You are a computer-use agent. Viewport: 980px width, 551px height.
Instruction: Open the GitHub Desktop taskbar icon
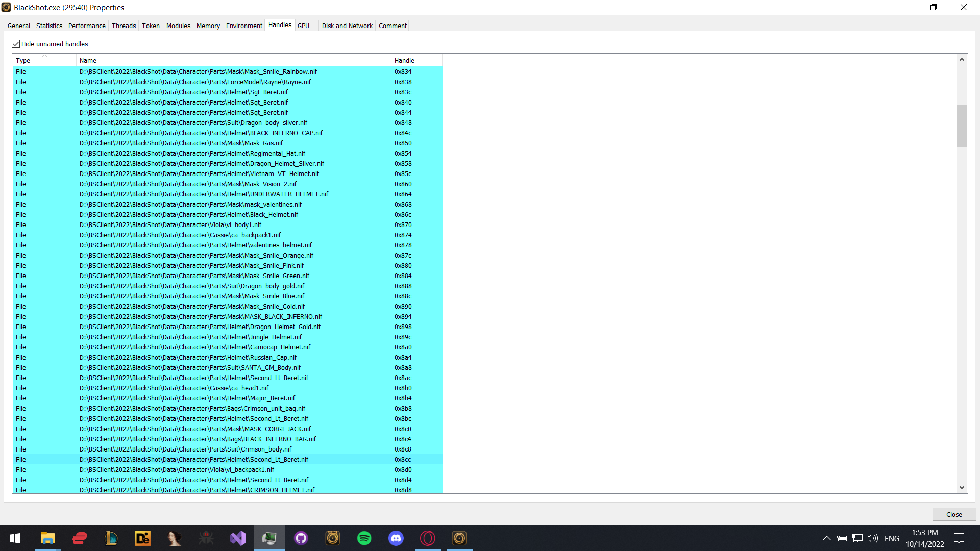coord(301,538)
